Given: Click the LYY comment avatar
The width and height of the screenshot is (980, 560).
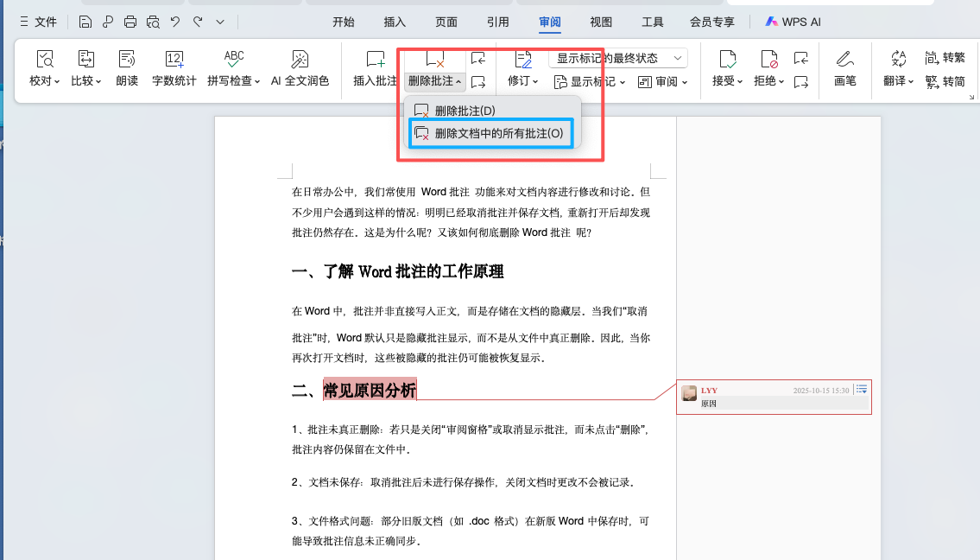Looking at the screenshot, I should click(689, 393).
